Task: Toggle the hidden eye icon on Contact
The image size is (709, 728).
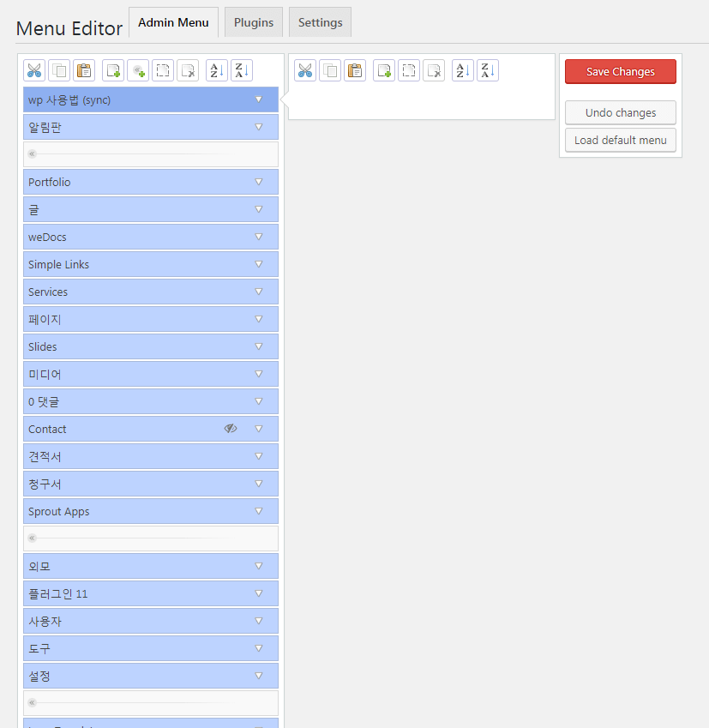Action: pyautogui.click(x=231, y=429)
